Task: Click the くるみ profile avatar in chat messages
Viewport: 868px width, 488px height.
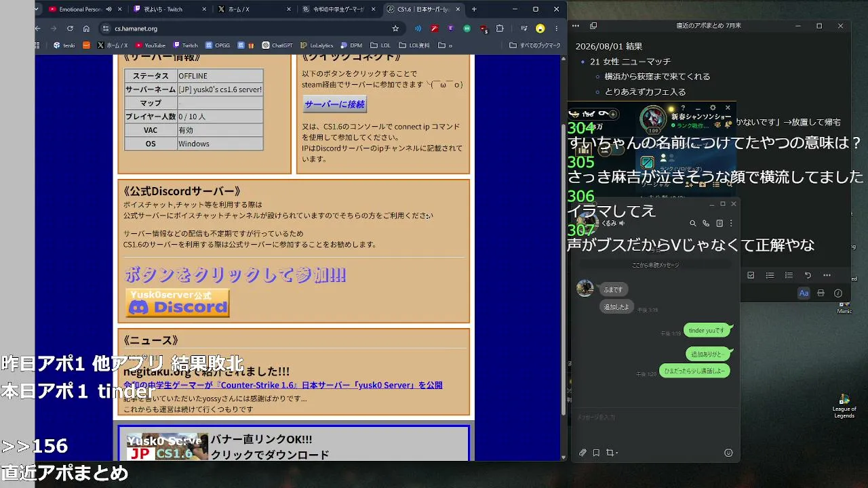Action: tap(585, 288)
